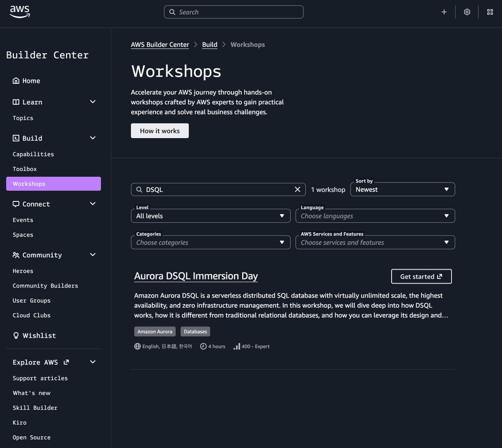Collapse the Community section chevron
Image resolution: width=502 pixels, height=448 pixels.
tap(93, 255)
